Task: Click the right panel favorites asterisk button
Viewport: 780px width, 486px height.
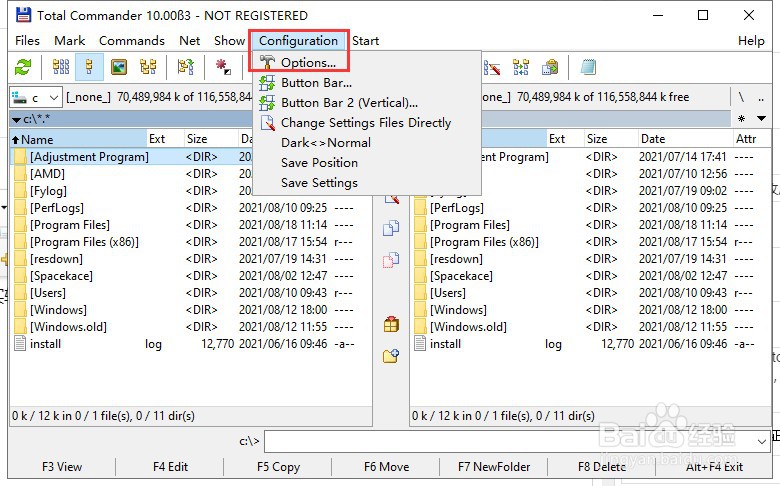Action: pos(741,118)
